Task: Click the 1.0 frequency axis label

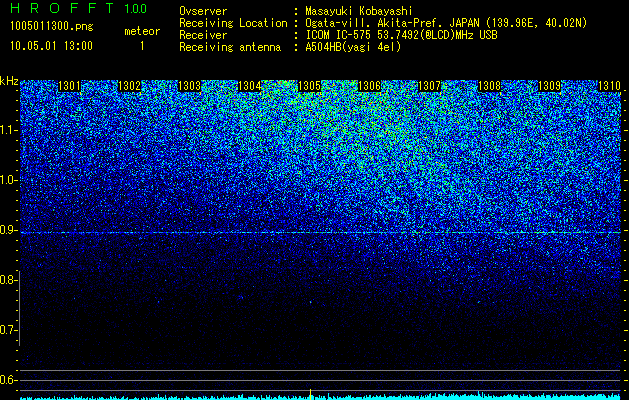Action: (8, 180)
